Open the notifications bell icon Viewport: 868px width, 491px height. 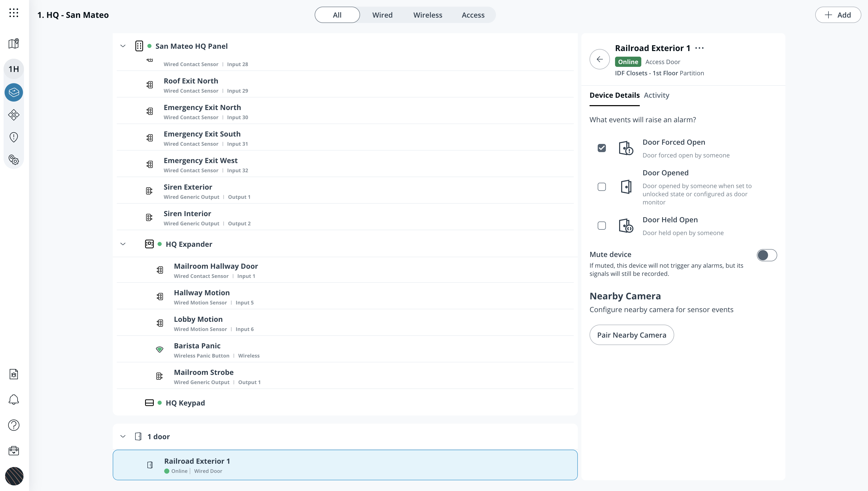[14, 400]
